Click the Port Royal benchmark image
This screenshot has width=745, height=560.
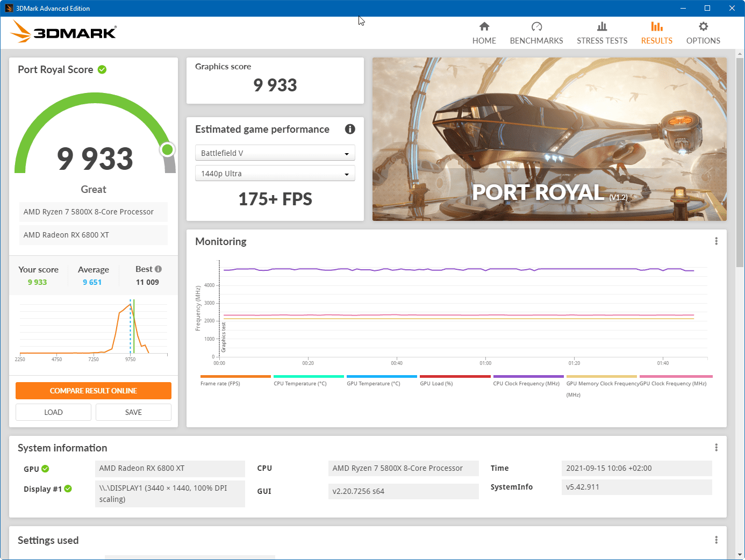(x=549, y=139)
